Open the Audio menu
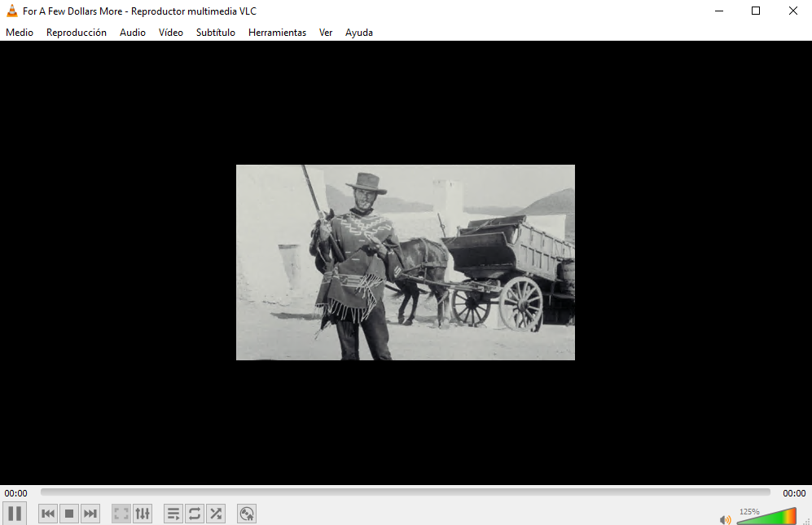 (x=133, y=32)
